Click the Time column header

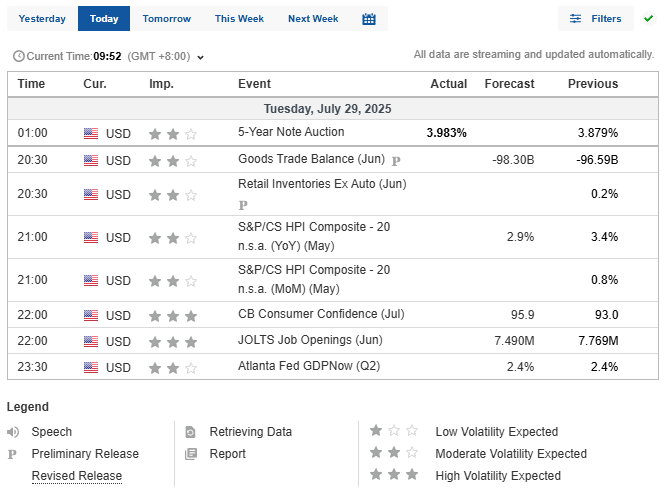pos(31,84)
